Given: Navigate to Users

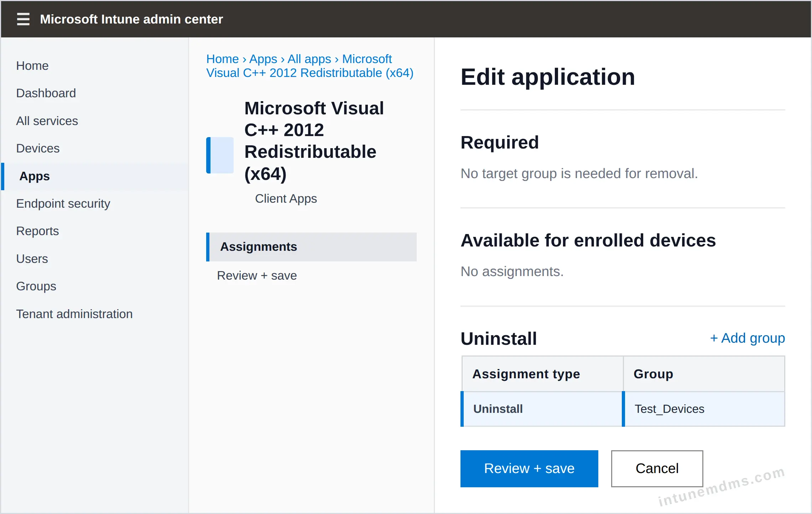Looking at the screenshot, I should tap(32, 259).
